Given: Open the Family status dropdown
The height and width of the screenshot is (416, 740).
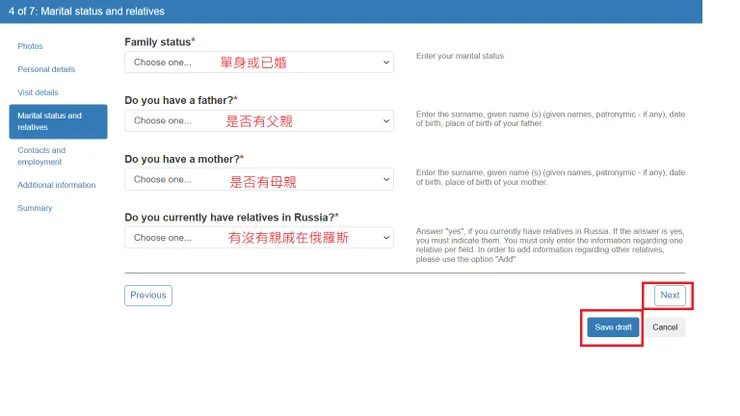Looking at the screenshot, I should click(x=259, y=62).
